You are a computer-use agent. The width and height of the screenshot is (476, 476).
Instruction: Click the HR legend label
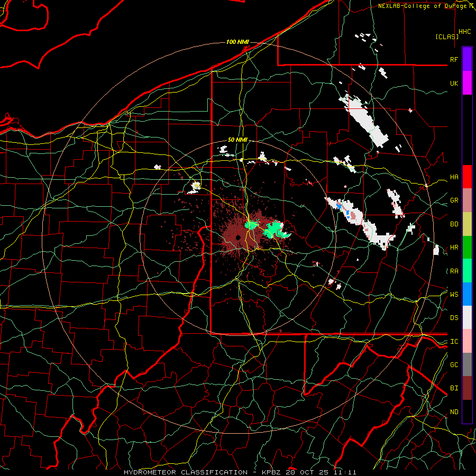[x=454, y=248]
